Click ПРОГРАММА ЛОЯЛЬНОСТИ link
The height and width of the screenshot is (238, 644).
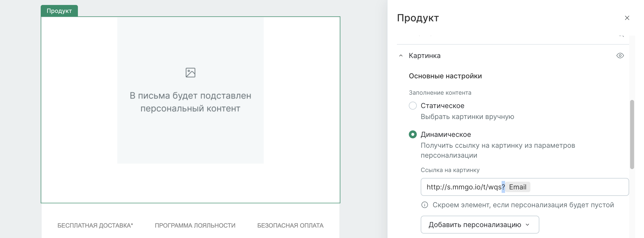(195, 225)
